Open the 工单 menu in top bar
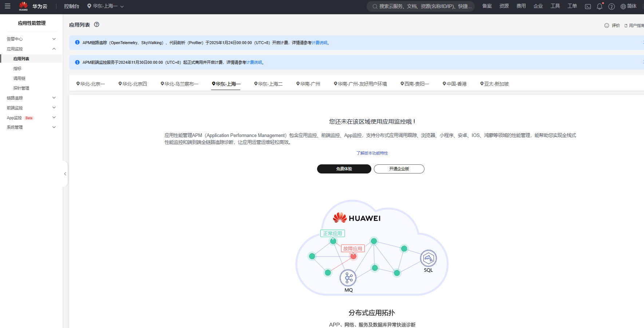The width and height of the screenshot is (644, 328). coord(572,6)
